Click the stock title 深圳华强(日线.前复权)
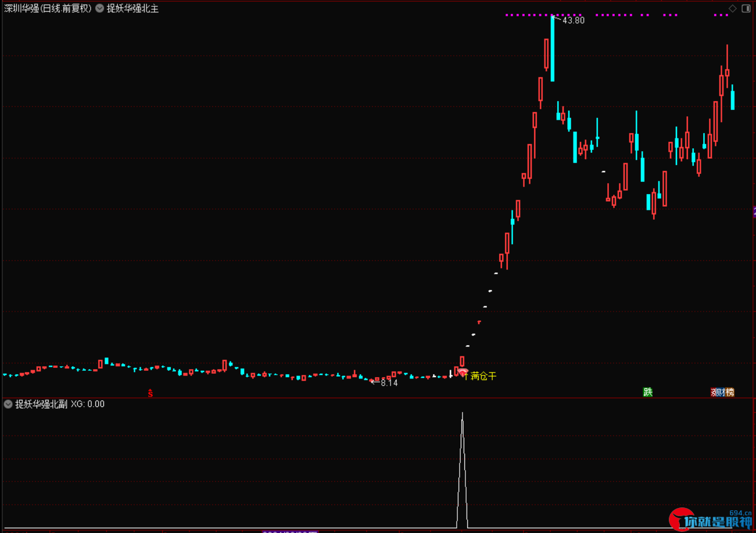 click(x=48, y=9)
